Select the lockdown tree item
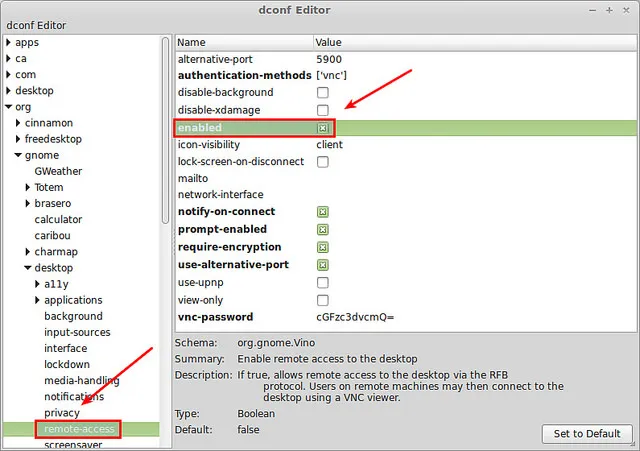 coord(66,364)
